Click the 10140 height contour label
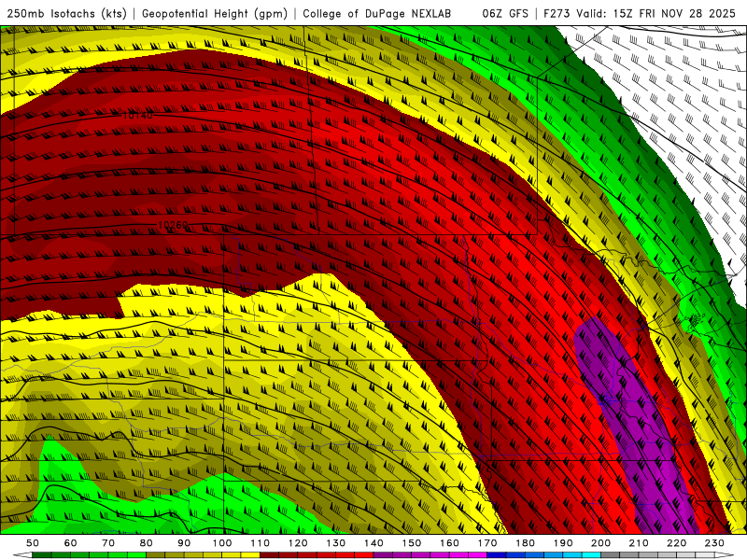The image size is (747, 560). 137,115
